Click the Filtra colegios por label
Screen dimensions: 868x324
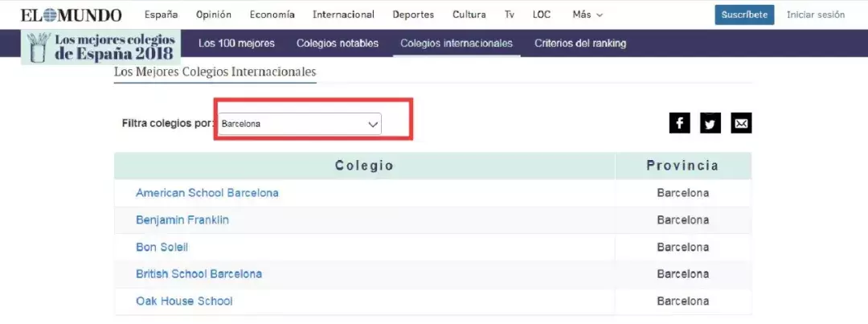click(x=168, y=123)
